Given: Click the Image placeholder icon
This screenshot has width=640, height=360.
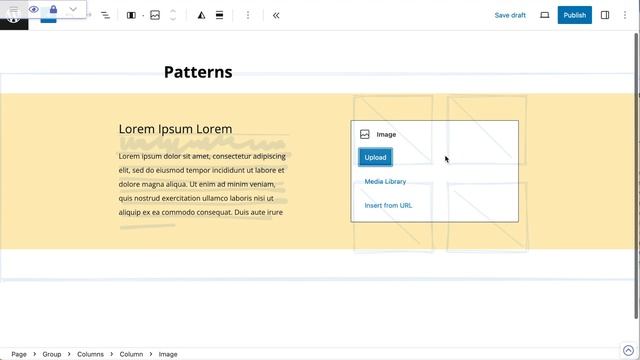Looking at the screenshot, I should (x=364, y=134).
